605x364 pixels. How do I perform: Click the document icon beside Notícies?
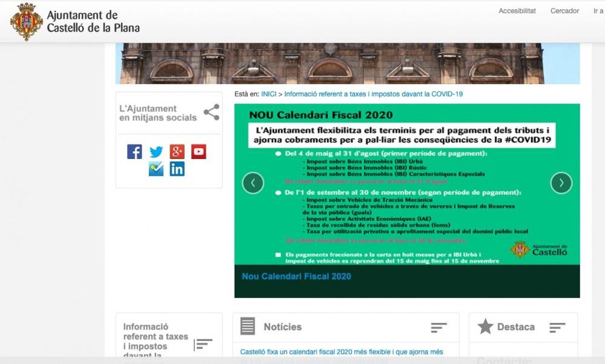(x=247, y=327)
